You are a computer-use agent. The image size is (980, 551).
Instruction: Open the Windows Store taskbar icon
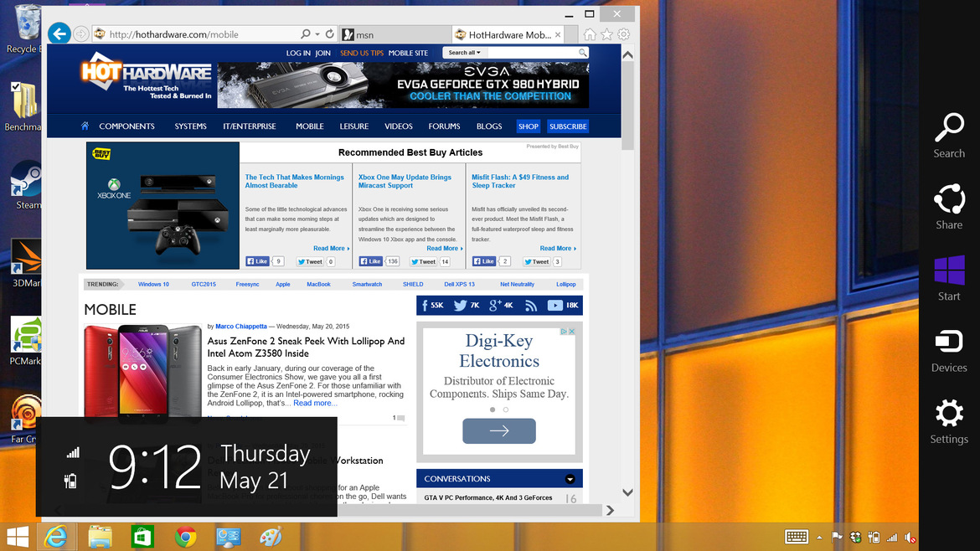click(142, 538)
